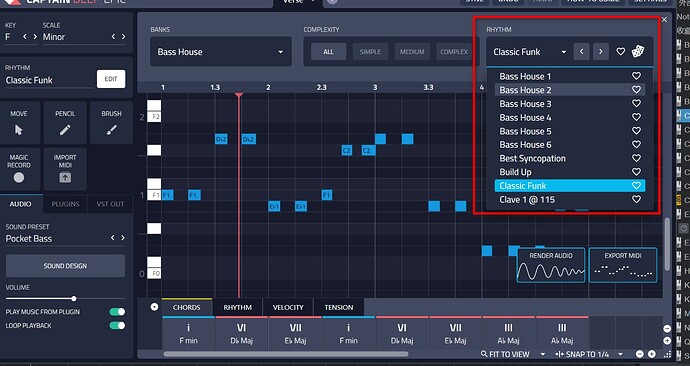This screenshot has height=366, width=690.
Task: Set complexity filter to MEDIUM
Action: [412, 52]
